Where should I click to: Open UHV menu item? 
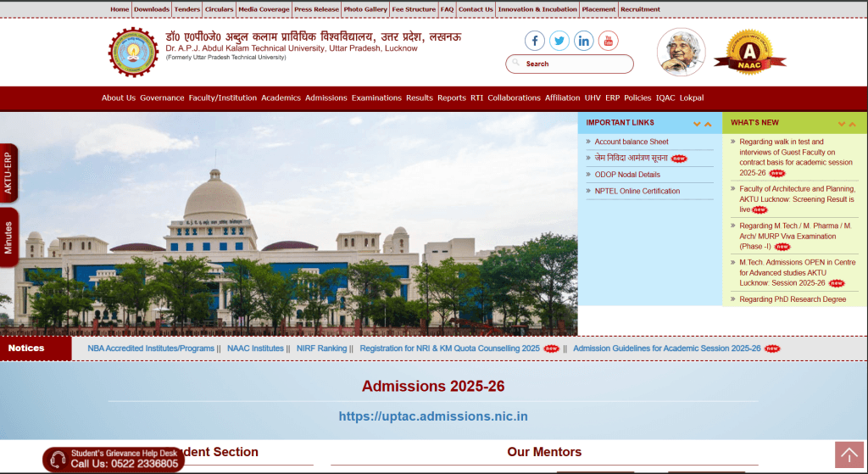593,98
